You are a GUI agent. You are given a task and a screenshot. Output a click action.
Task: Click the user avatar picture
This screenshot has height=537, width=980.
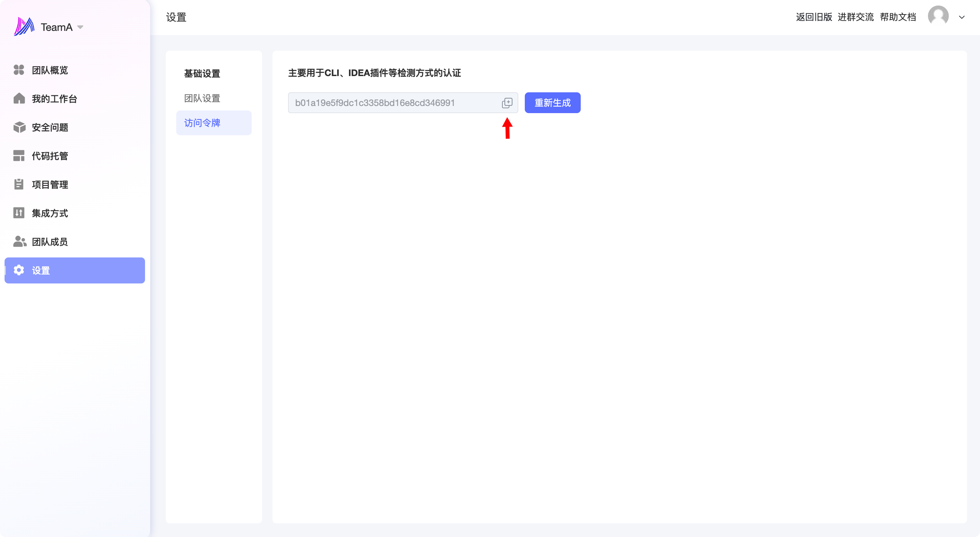pos(938,16)
